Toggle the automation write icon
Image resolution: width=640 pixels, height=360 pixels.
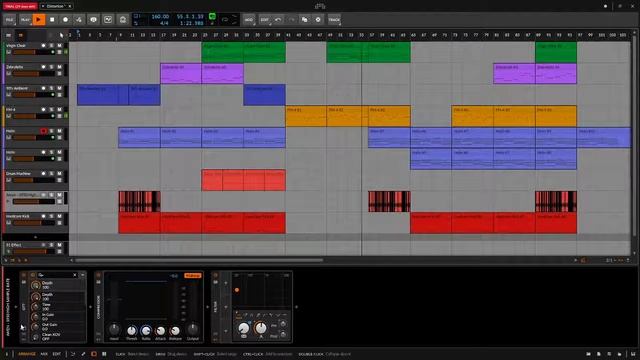click(x=78, y=19)
